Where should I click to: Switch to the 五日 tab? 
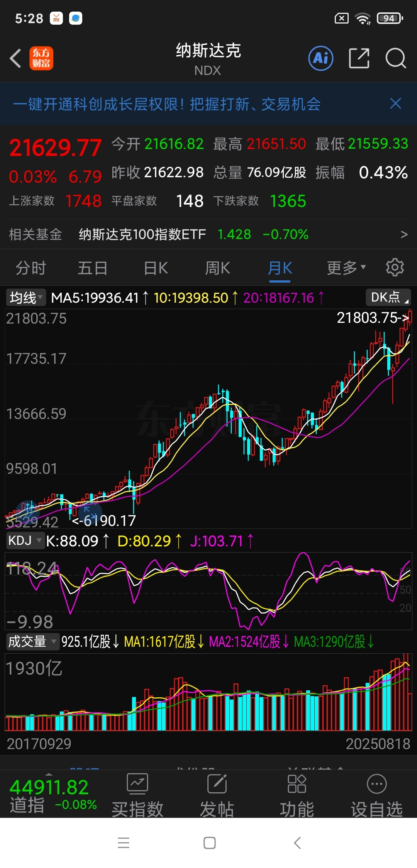[x=93, y=268]
